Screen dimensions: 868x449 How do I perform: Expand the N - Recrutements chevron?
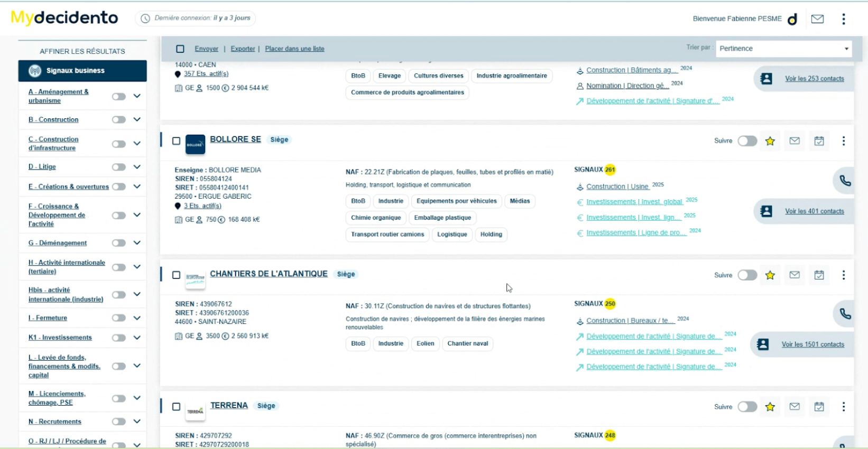click(x=137, y=422)
